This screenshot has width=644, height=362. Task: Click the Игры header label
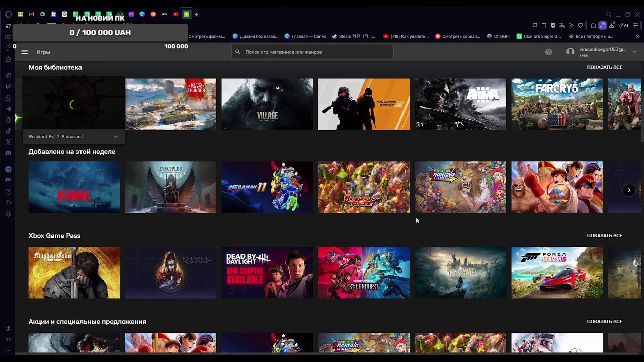43,52
